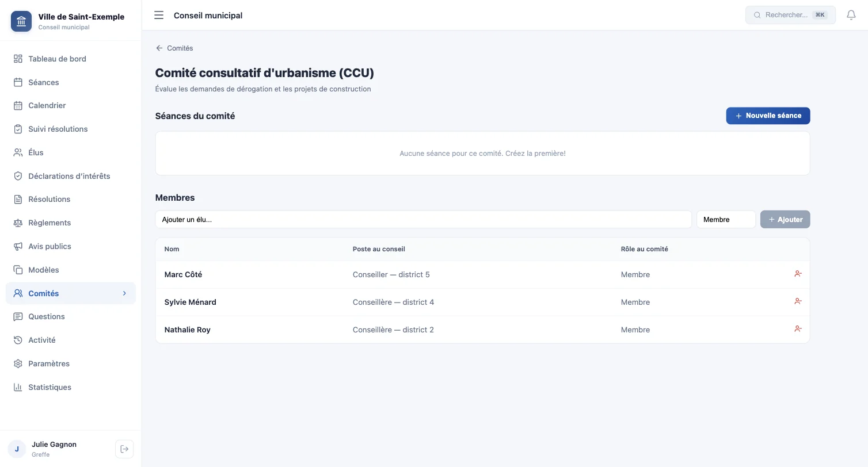
Task: Click the Tableau de bord grid icon
Action: pyautogui.click(x=18, y=59)
